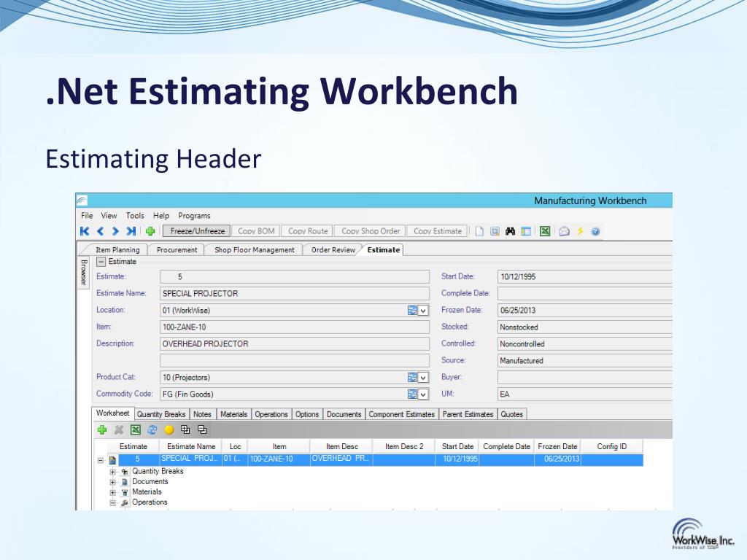The height and width of the screenshot is (560, 747).
Task: Open the Tools menu
Action: pos(135,216)
